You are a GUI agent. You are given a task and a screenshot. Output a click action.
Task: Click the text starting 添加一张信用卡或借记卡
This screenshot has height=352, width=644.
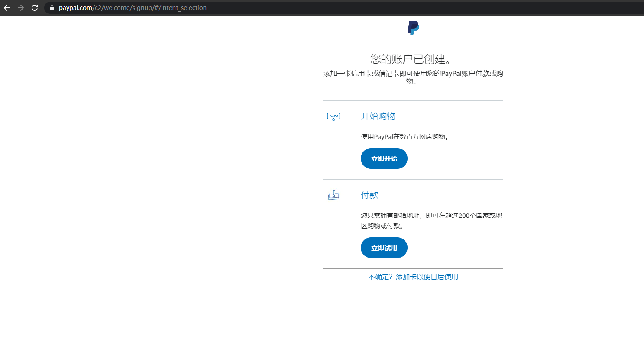coord(413,77)
